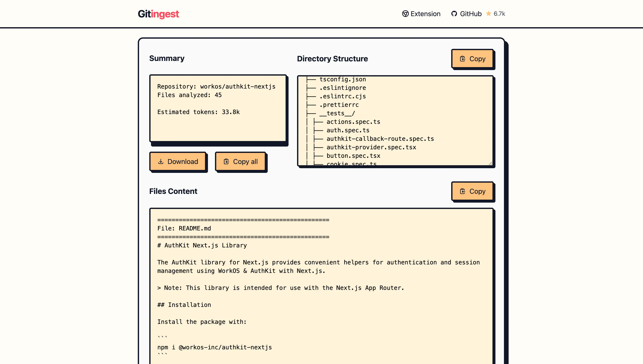
Task: Click the Chrome icon beside Extension
Action: [x=405, y=14]
